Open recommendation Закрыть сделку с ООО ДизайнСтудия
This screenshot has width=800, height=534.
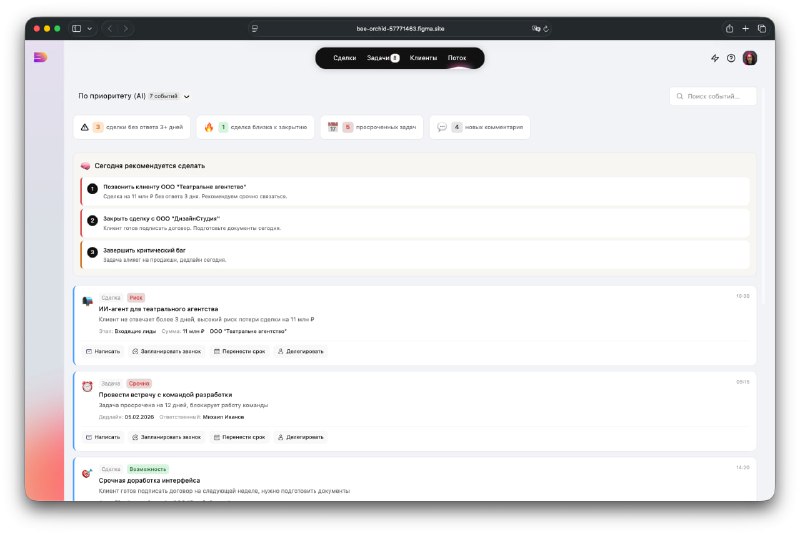click(415, 223)
